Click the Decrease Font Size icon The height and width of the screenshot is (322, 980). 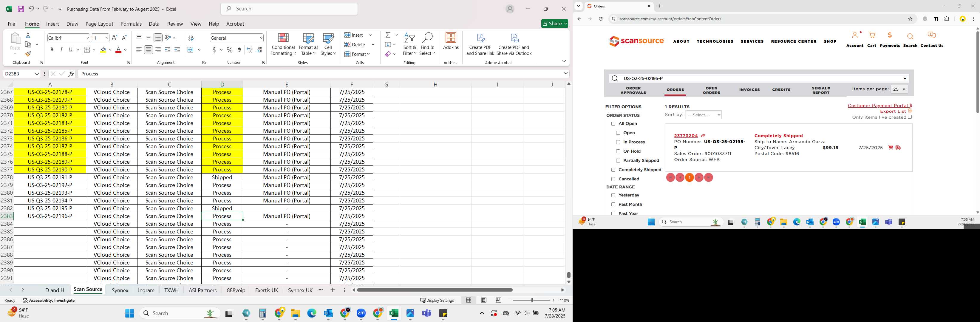[124, 38]
